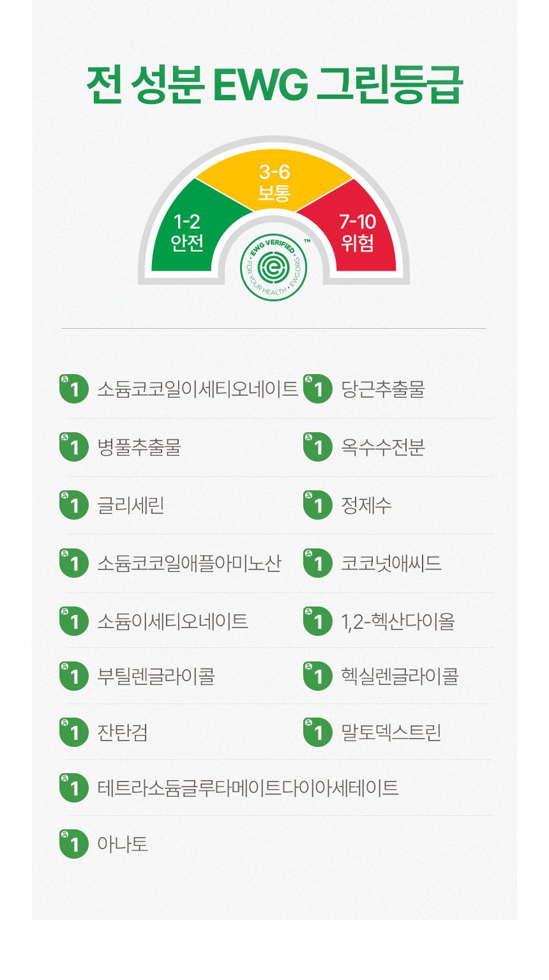Image resolution: width=549 pixels, height=980 pixels.
Task: Click the 헥실렌글라이콜 ingredient text
Action: coord(400,676)
